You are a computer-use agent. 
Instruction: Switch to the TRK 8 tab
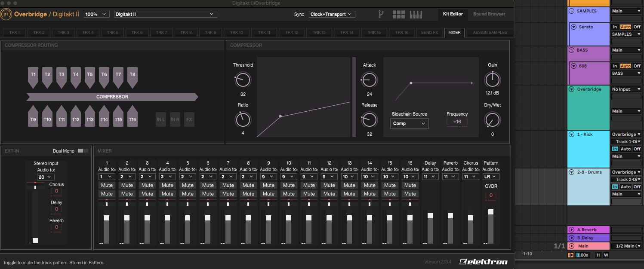(186, 33)
